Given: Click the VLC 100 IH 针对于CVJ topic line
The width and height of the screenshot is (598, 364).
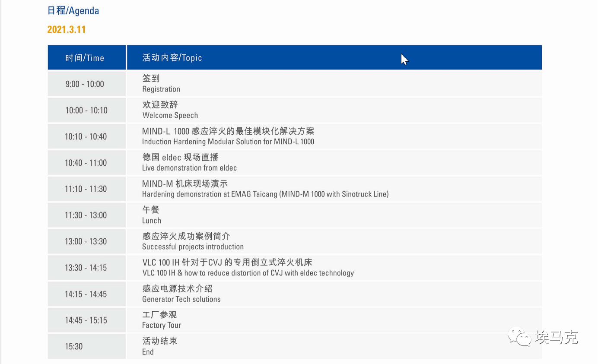Looking at the screenshot, I should pos(227,263).
